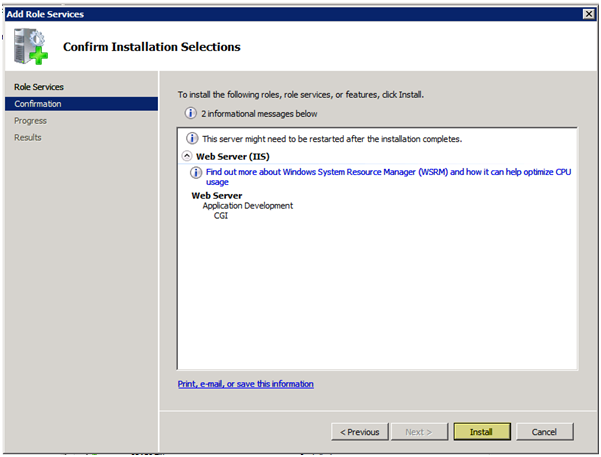Click the restart warning message text

click(332, 139)
